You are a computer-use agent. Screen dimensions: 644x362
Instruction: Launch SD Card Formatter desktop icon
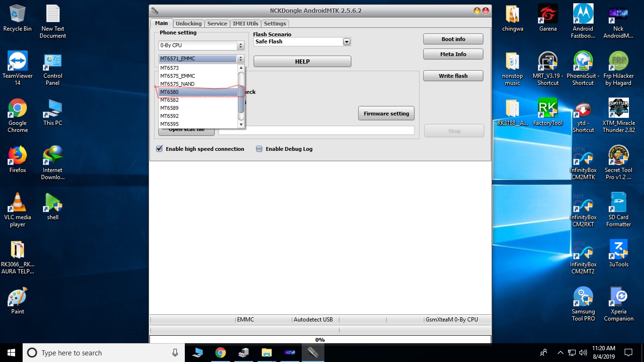coord(619,210)
